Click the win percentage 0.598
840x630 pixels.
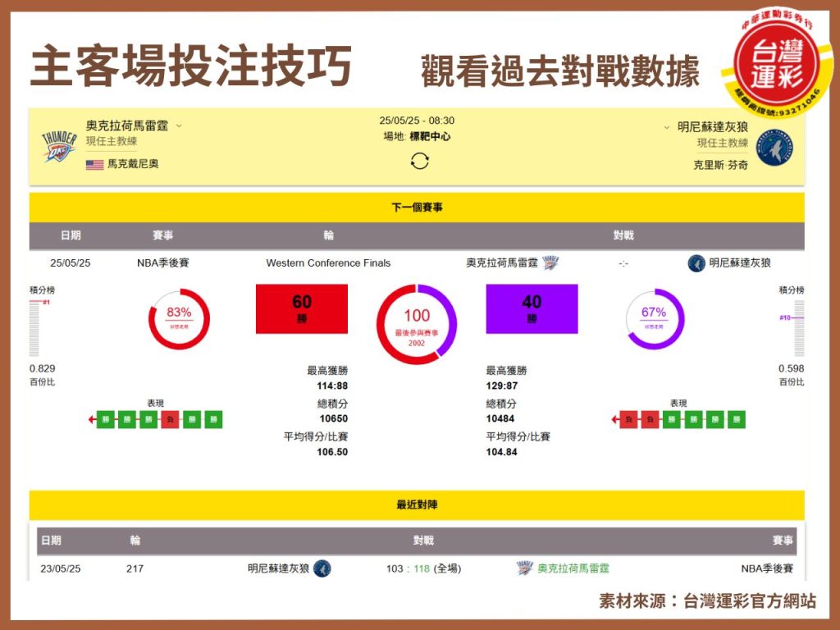coord(792,368)
